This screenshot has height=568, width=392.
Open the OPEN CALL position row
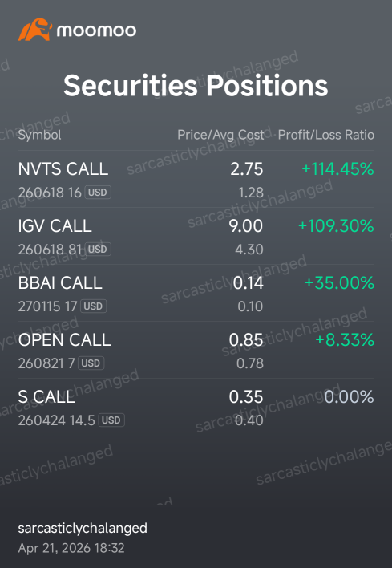pyautogui.click(x=196, y=350)
